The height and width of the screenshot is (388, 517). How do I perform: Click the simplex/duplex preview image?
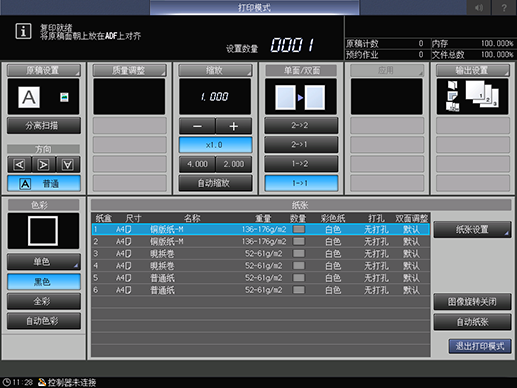coord(301,97)
